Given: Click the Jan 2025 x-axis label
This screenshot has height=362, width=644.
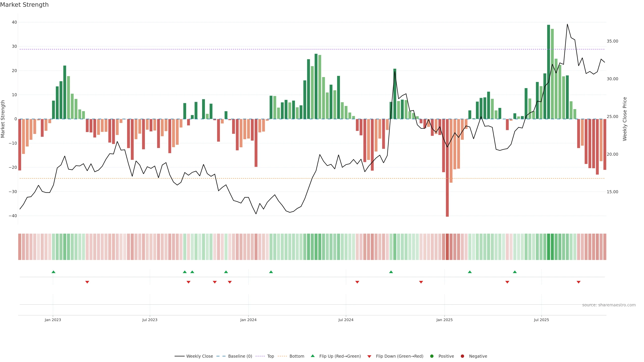Looking at the screenshot, I should click(x=444, y=320).
